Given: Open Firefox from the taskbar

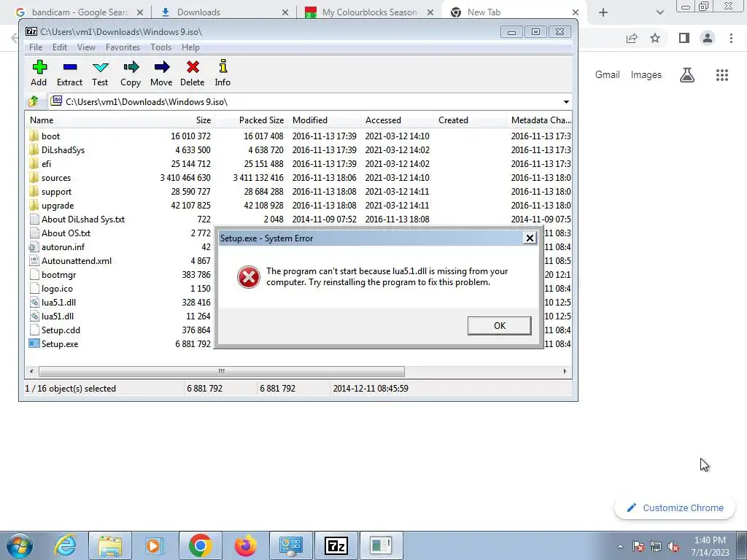Looking at the screenshot, I should click(x=246, y=545).
